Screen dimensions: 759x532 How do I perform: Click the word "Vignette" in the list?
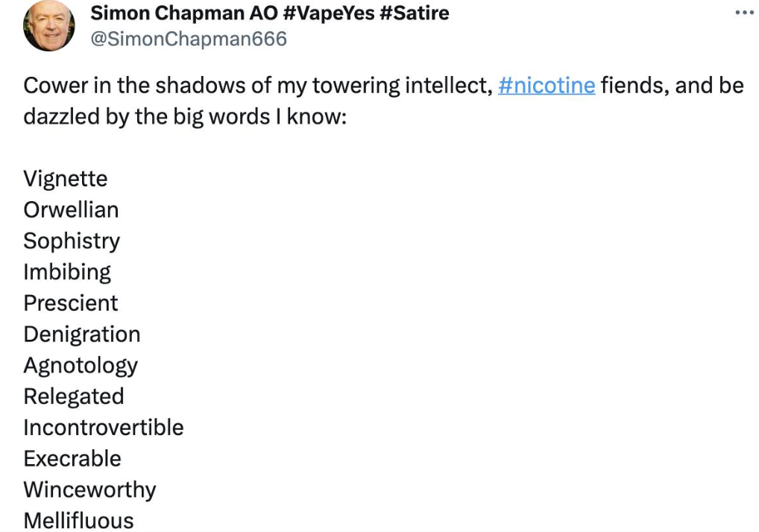point(66,179)
